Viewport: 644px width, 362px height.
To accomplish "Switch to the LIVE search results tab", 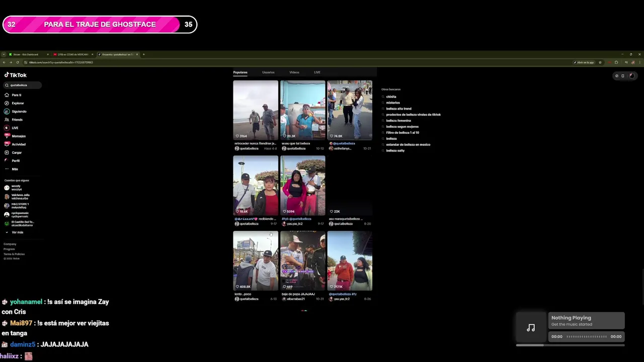I will click(x=317, y=72).
